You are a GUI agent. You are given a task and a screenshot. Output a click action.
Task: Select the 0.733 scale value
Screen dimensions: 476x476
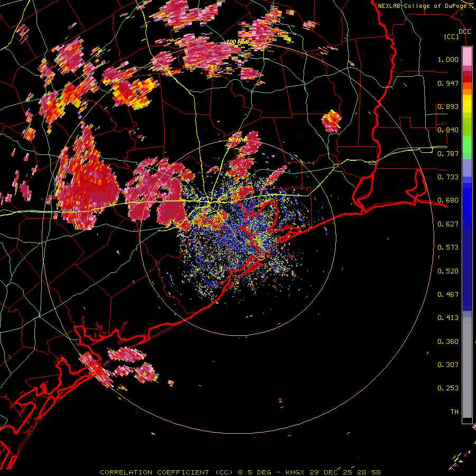pos(448,177)
